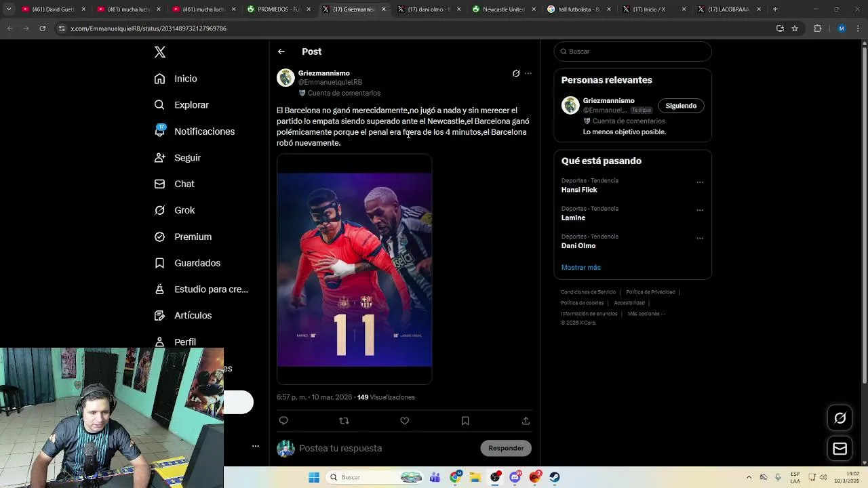
Task: Switch to the dani olmo X tab
Action: [429, 9]
